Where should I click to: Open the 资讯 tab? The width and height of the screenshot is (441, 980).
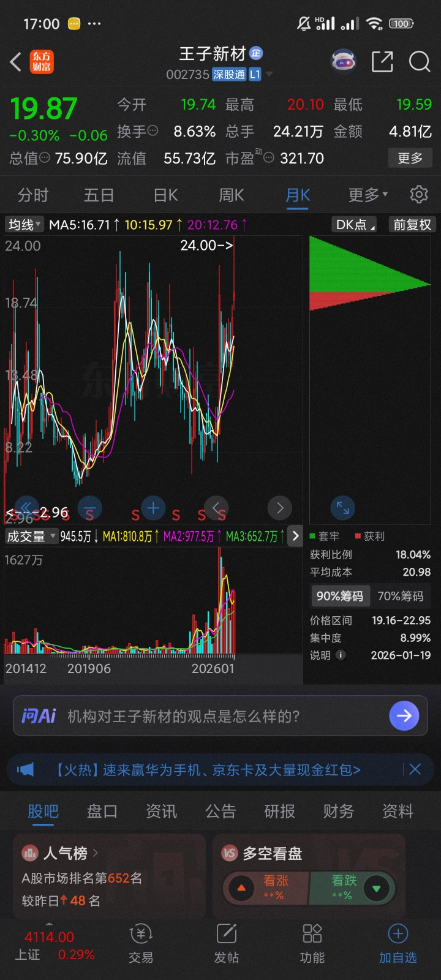point(161,811)
